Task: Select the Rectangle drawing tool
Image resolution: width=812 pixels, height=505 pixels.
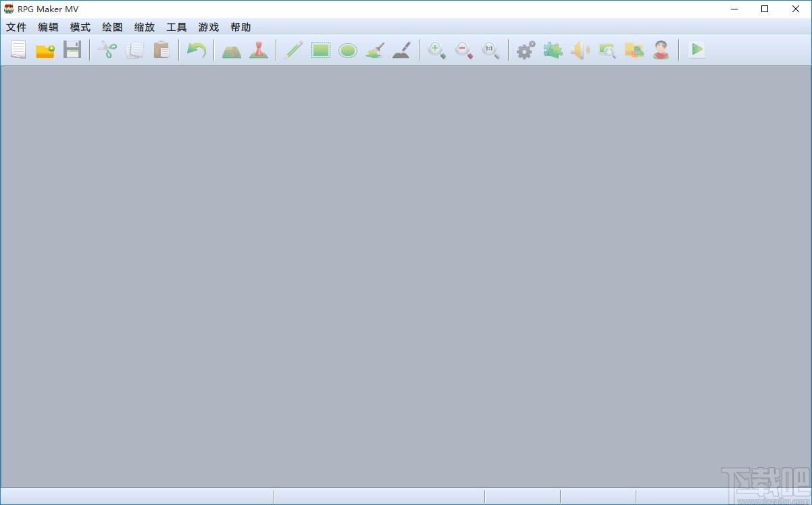Action: (x=320, y=49)
